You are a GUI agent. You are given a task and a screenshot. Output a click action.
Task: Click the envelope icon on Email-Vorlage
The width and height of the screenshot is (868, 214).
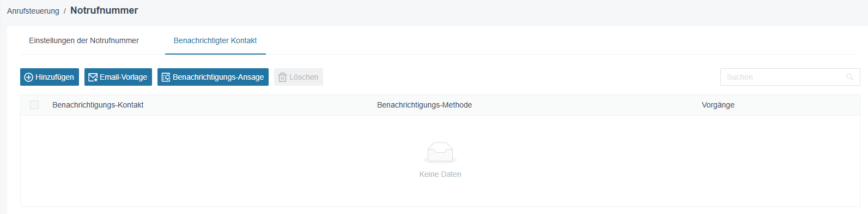click(93, 78)
